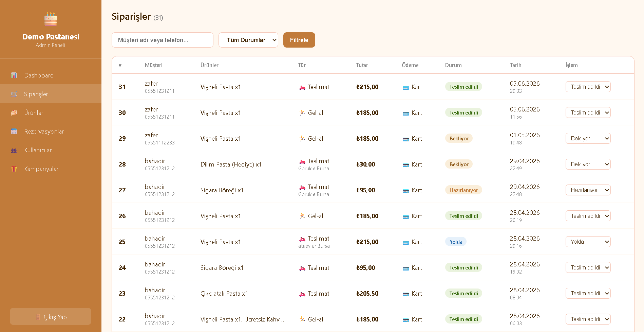Click the Çıkış Yap logout button

point(51,317)
